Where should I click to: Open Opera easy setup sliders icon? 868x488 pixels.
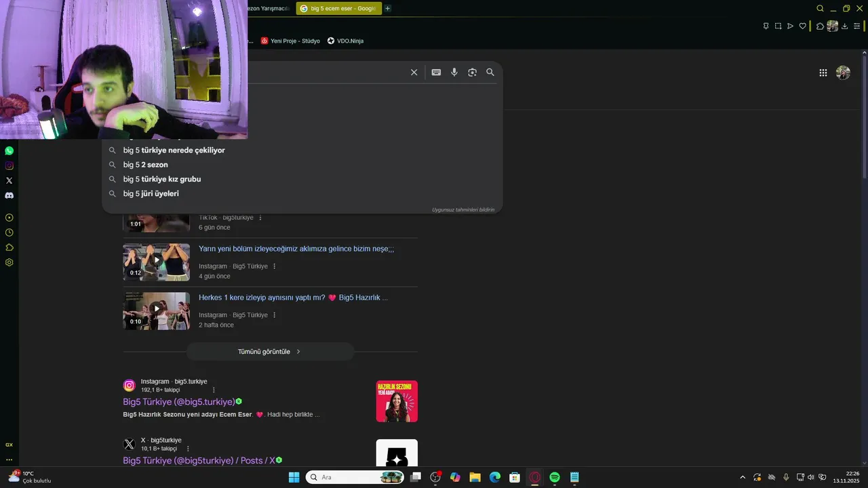(x=857, y=26)
